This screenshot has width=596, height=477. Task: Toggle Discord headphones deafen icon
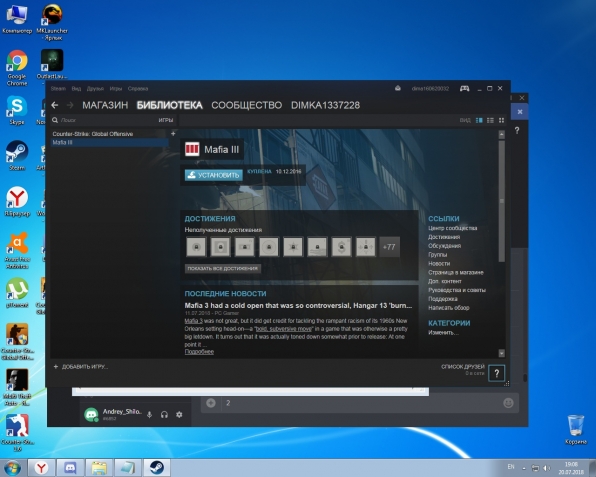[164, 414]
